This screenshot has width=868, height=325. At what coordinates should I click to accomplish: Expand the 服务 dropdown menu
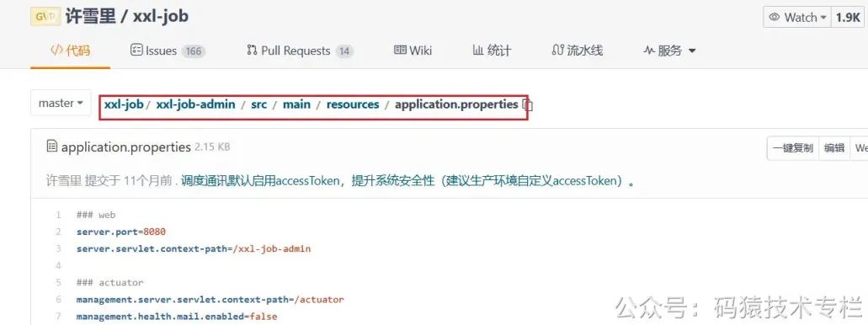[x=669, y=51]
